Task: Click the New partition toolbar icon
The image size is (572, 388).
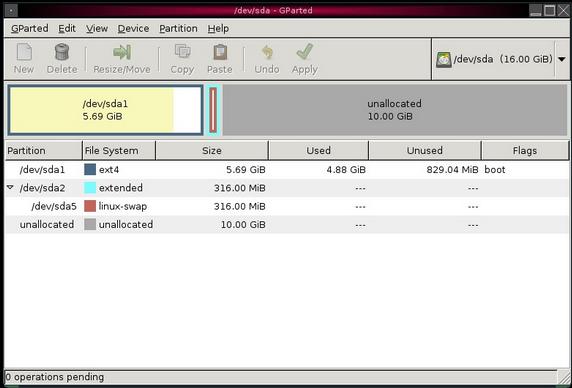Action: [24, 52]
